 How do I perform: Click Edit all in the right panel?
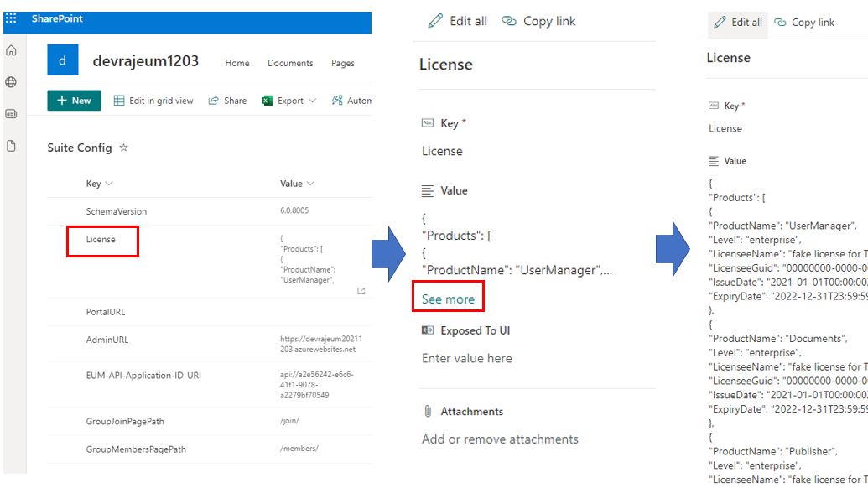click(738, 23)
